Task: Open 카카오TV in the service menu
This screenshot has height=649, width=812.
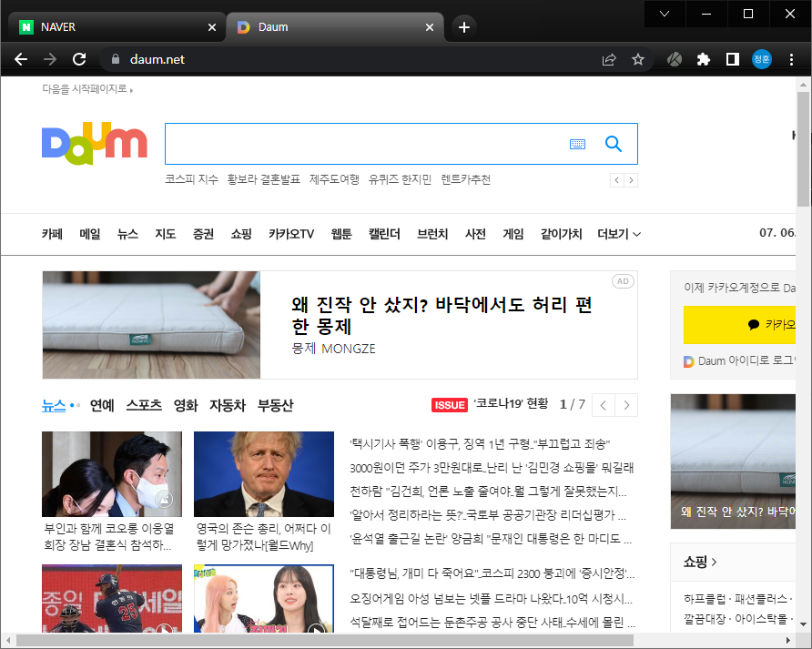Action: click(x=291, y=234)
